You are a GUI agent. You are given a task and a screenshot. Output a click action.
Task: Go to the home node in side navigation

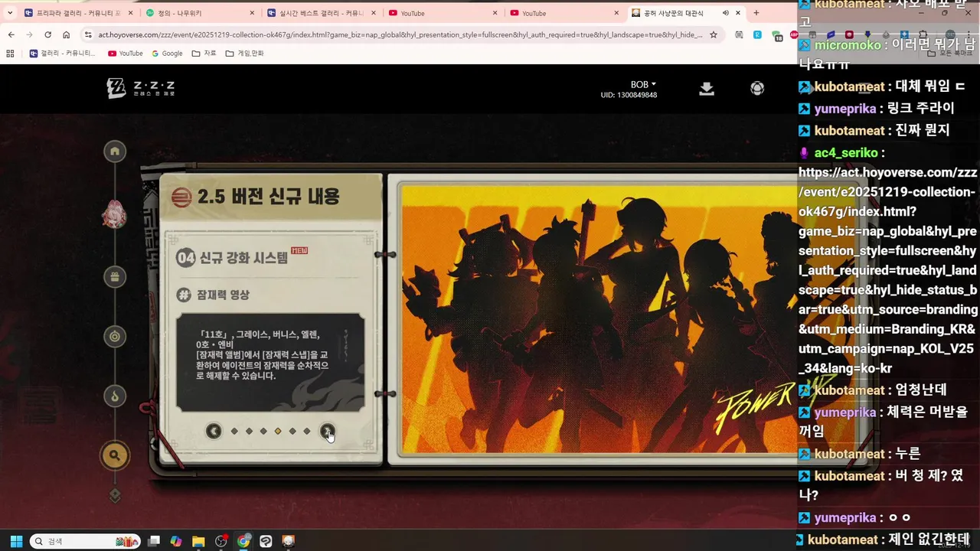pyautogui.click(x=115, y=152)
